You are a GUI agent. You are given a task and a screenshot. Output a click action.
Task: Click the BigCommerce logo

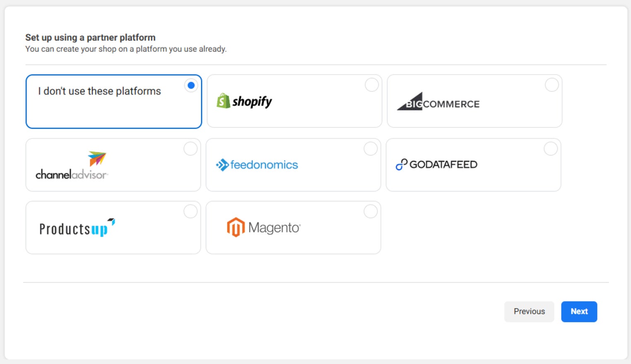point(438,101)
